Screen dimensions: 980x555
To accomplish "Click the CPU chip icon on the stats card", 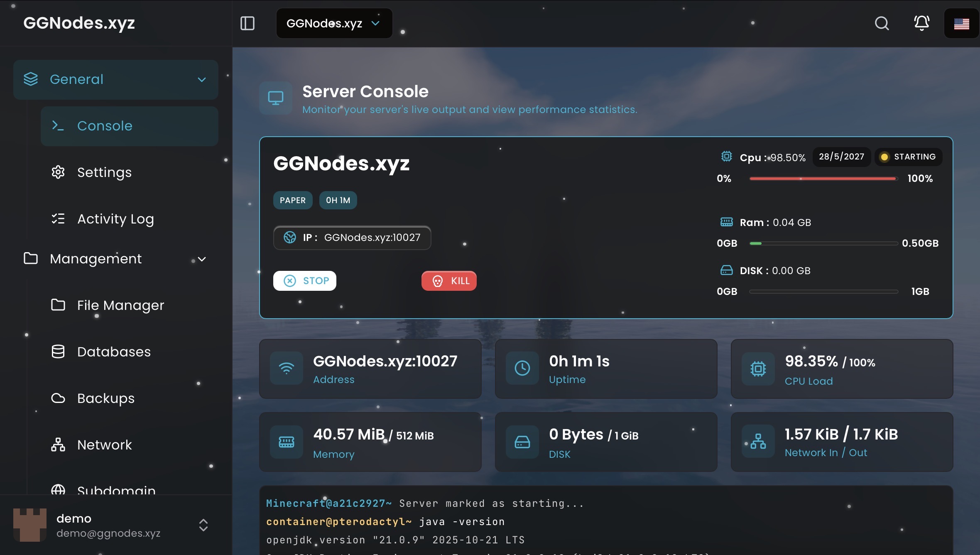I will click(757, 368).
